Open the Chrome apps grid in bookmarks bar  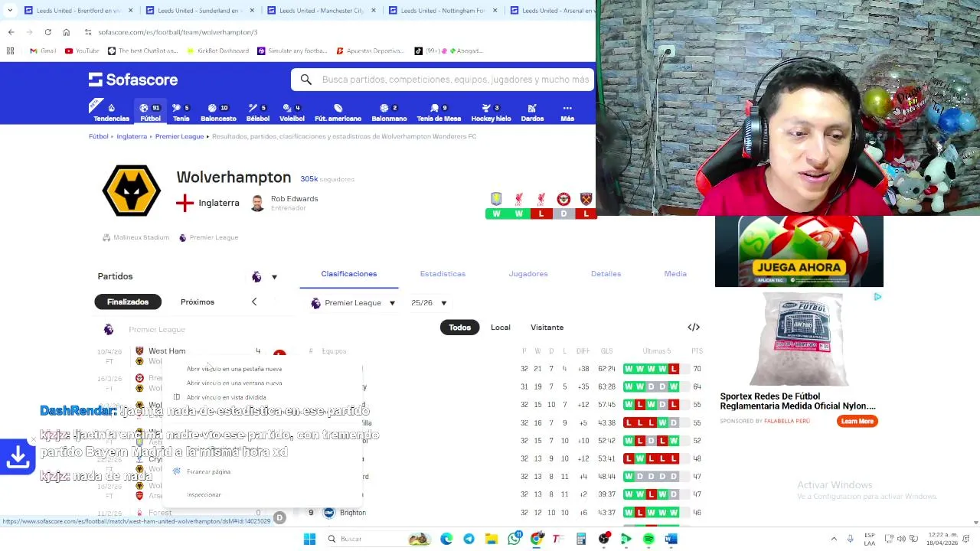coord(10,51)
